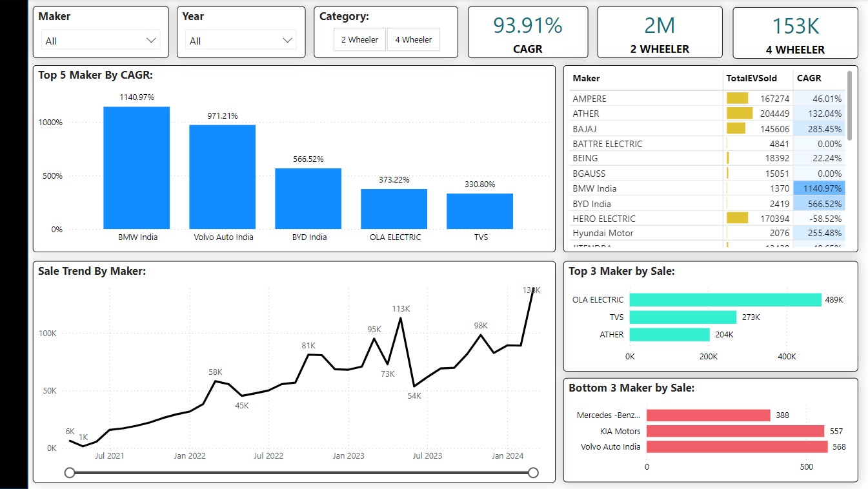Image resolution: width=868 pixels, height=489 pixels.
Task: Click the 113K peak on sale trend line
Action: click(x=401, y=318)
